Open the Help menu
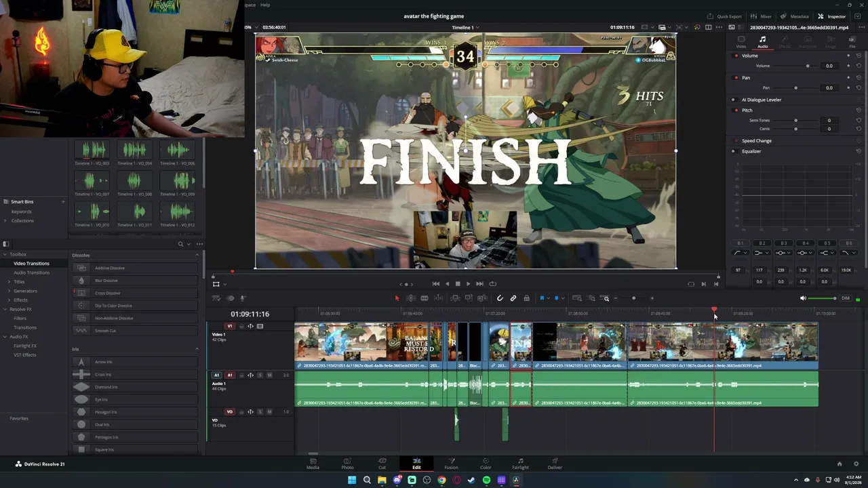Viewport: 868px width, 488px height. point(265,5)
